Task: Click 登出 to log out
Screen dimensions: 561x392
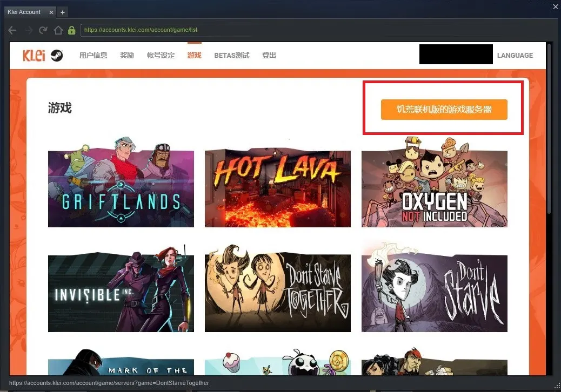Action: [x=269, y=56]
